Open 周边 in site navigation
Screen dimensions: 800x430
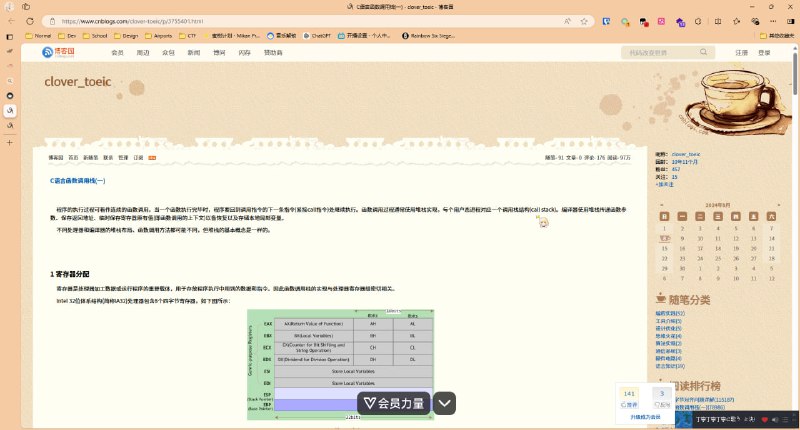(143, 53)
